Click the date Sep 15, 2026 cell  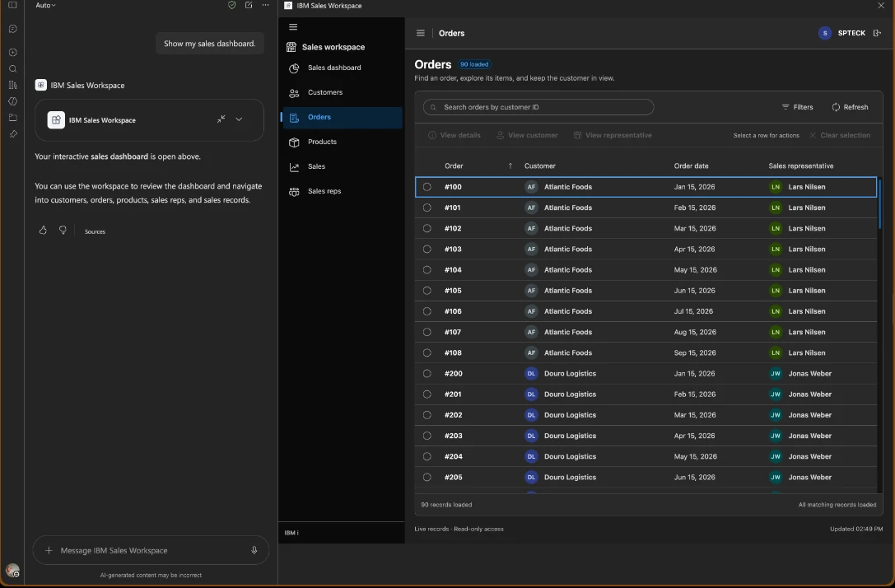pos(695,352)
